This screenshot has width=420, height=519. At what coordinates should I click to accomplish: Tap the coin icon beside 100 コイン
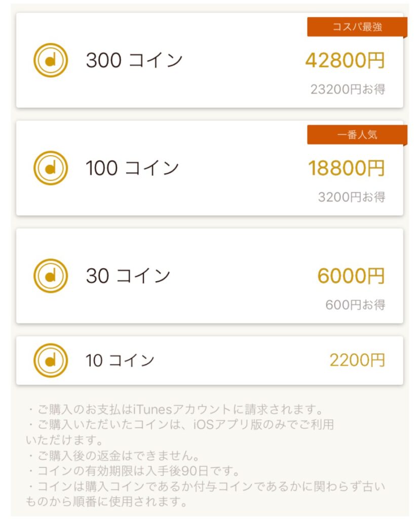pyautogui.click(x=51, y=168)
